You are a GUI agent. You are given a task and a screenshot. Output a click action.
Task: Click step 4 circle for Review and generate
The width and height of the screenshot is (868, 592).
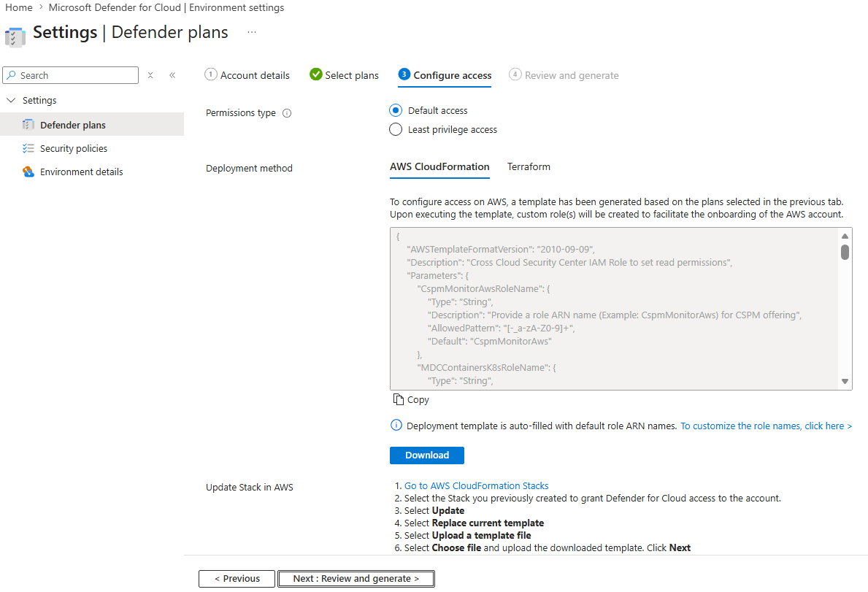[515, 74]
